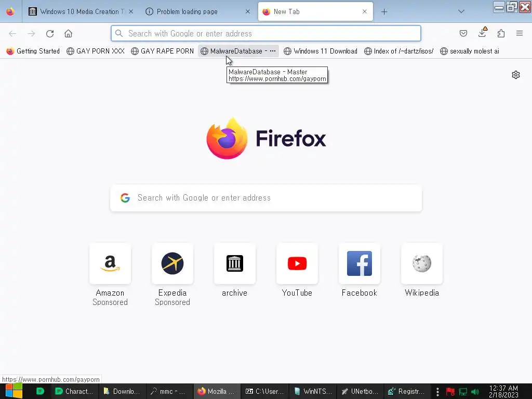Image resolution: width=532 pixels, height=399 pixels.
Task: Focus the top address bar field
Action: click(266, 33)
